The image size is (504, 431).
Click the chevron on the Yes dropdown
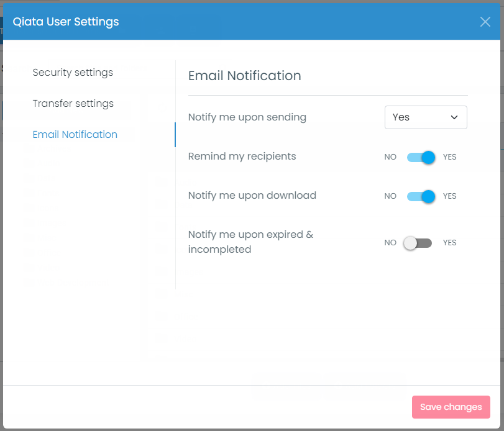click(454, 117)
